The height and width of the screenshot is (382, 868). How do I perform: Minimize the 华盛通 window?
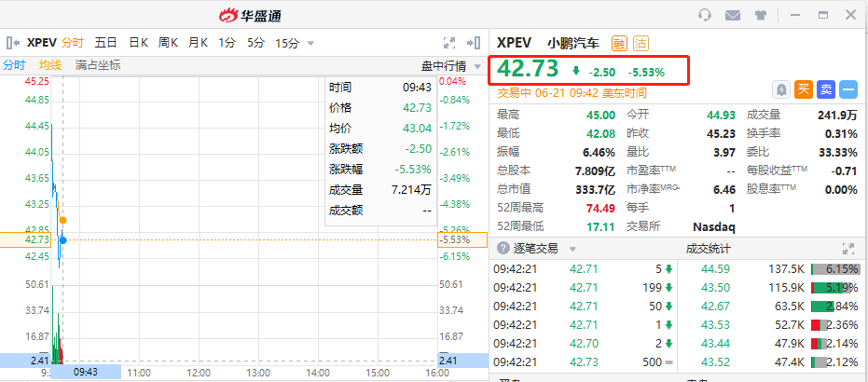click(x=795, y=15)
